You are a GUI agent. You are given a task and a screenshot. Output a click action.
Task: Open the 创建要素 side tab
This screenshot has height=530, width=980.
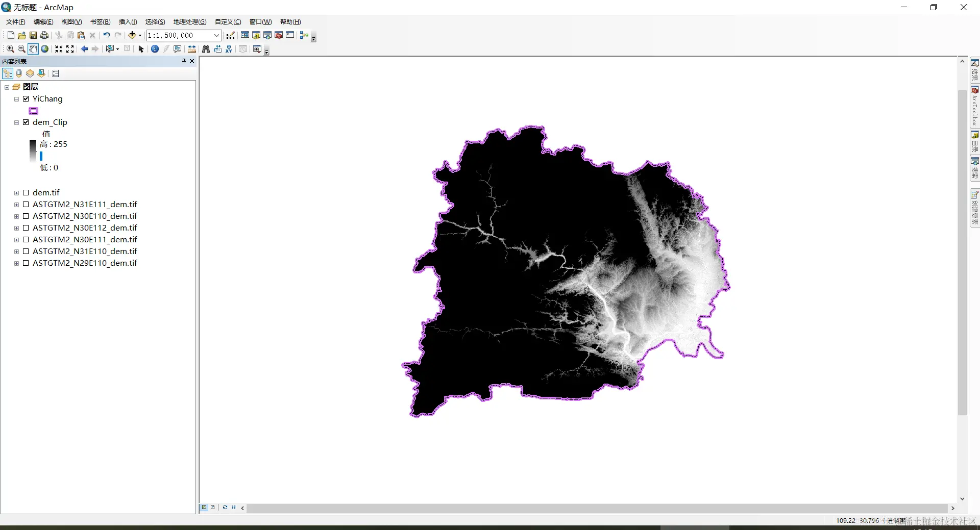click(975, 208)
